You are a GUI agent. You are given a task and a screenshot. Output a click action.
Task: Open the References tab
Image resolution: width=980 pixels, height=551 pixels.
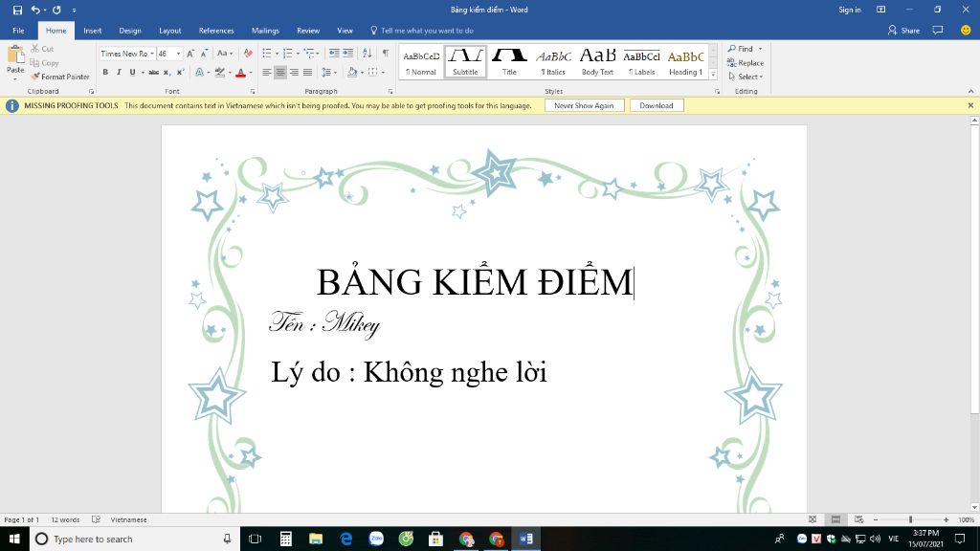(x=216, y=31)
